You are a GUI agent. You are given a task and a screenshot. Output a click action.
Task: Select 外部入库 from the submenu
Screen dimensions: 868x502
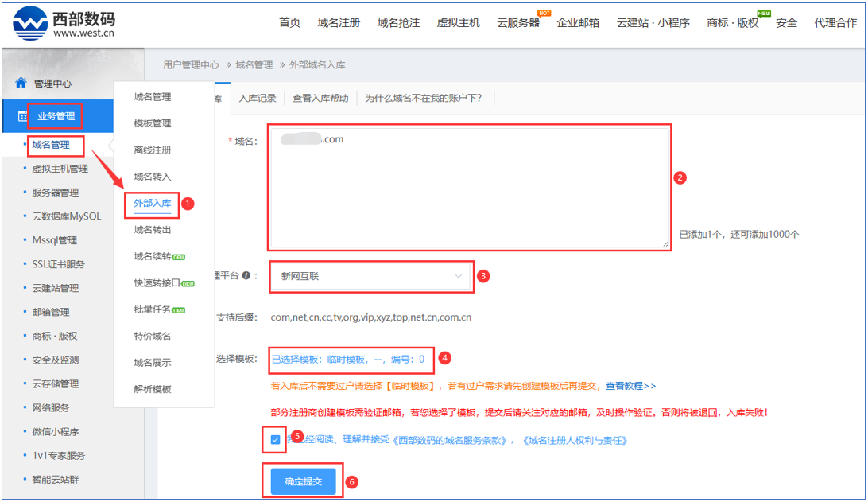tap(152, 203)
